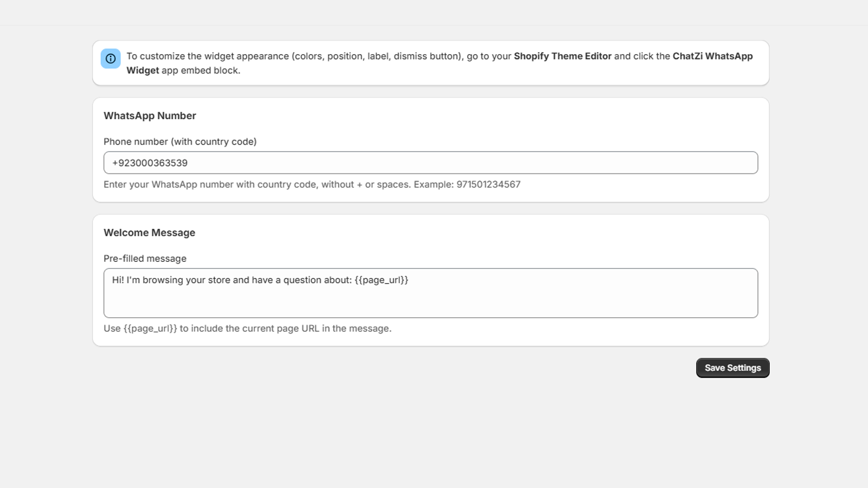Click the "WhatsApp Number" section heading
Screen dimensions: 868x488
pos(150,116)
